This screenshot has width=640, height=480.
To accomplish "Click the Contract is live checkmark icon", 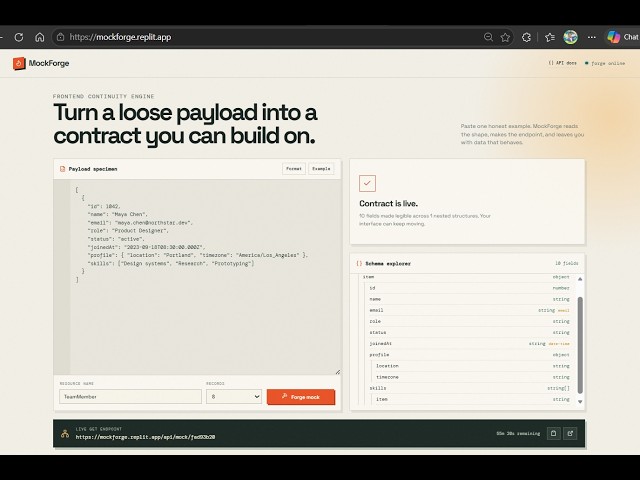I will click(367, 183).
